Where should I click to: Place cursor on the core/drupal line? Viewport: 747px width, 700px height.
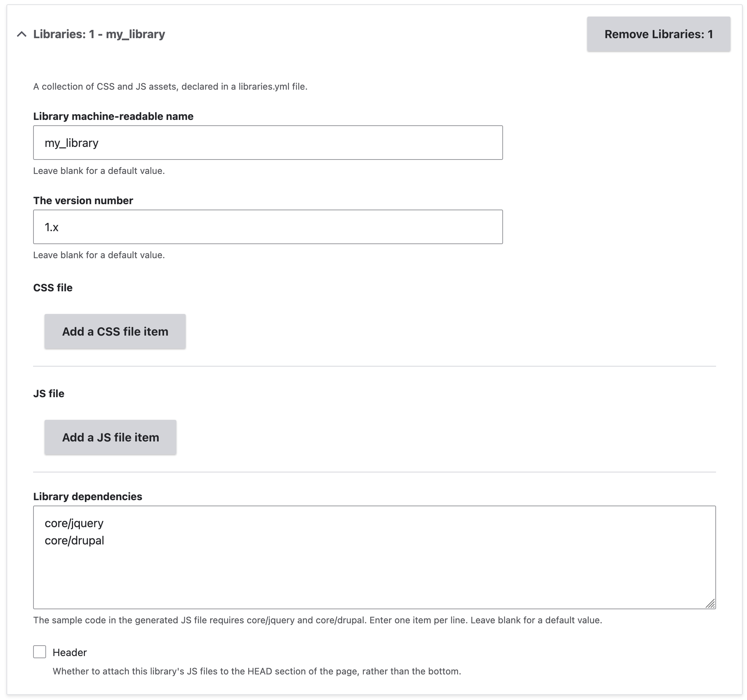[x=74, y=540]
